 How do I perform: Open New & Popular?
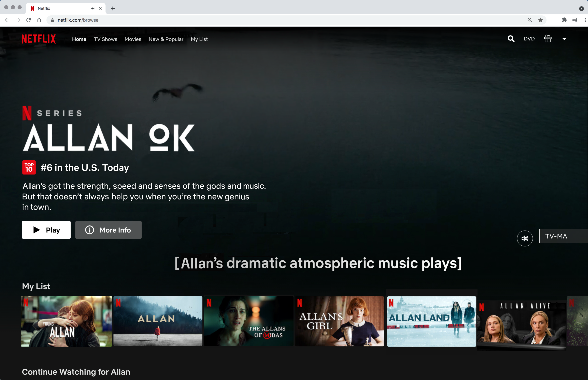click(166, 39)
